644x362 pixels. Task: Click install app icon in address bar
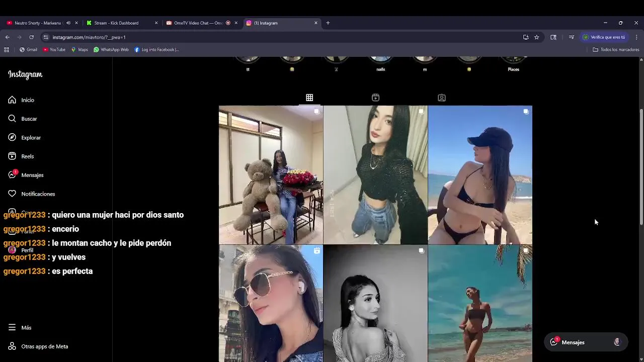526,37
